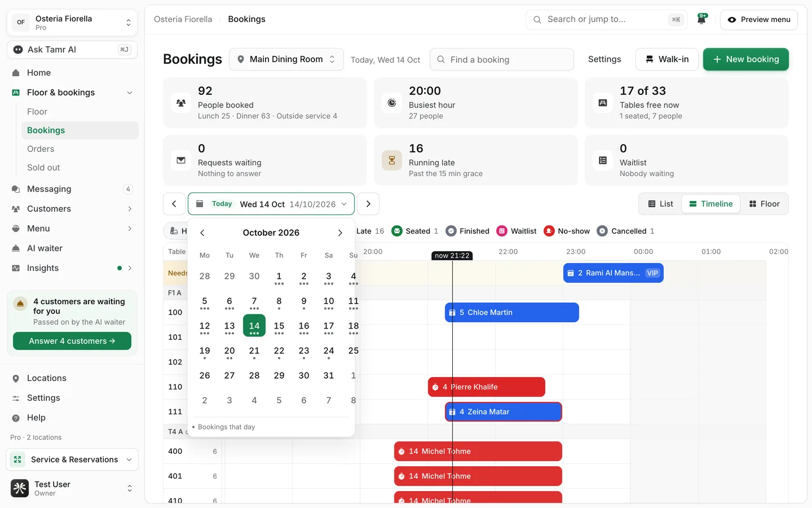Click the Preview menu button
This screenshot has width=812, height=508.
pos(759,20)
